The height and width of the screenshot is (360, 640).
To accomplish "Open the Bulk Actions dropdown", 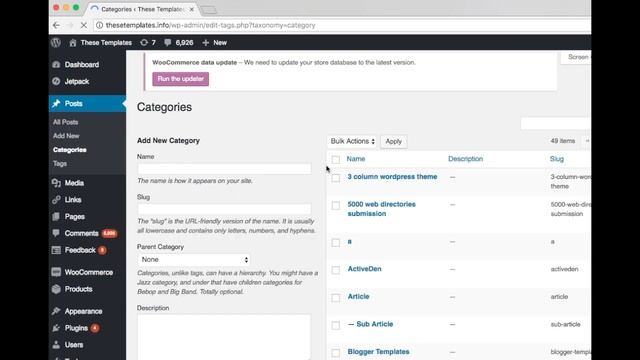I will 351,141.
